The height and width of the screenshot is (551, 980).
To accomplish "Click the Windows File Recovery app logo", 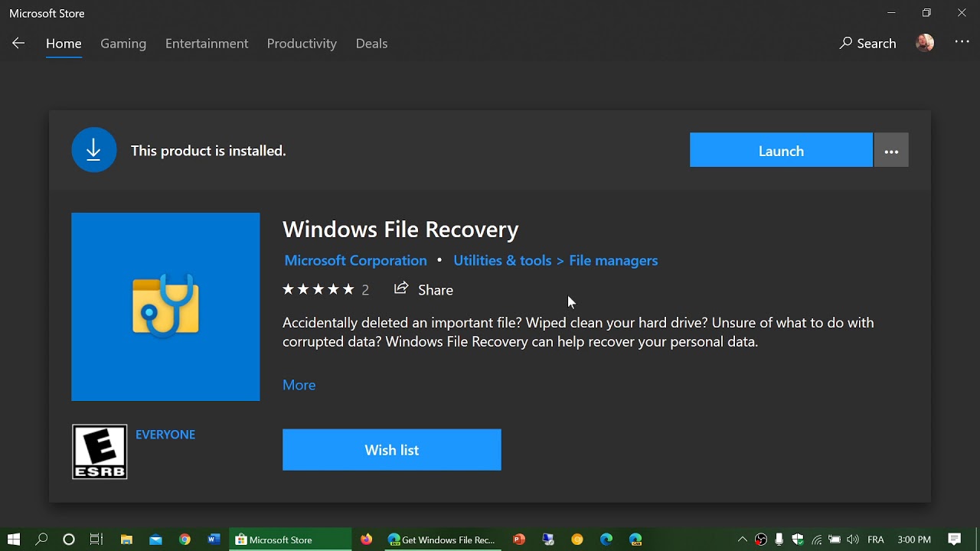I will (165, 307).
